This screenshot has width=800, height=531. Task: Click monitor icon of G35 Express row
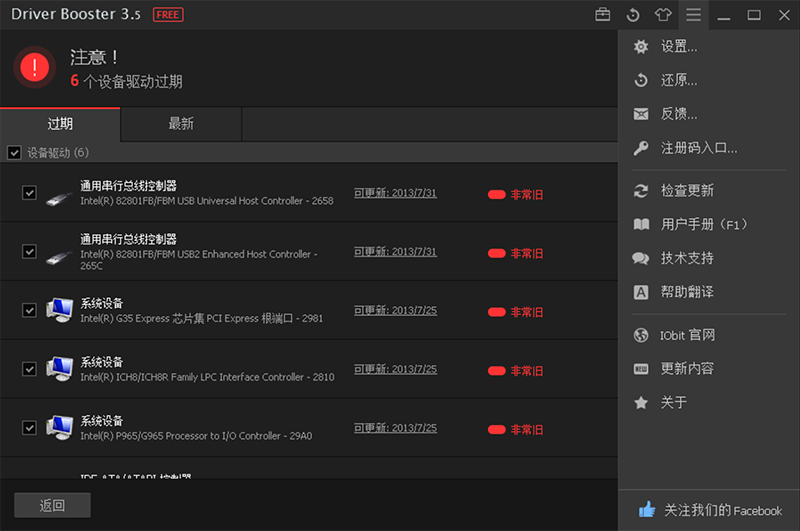click(59, 310)
